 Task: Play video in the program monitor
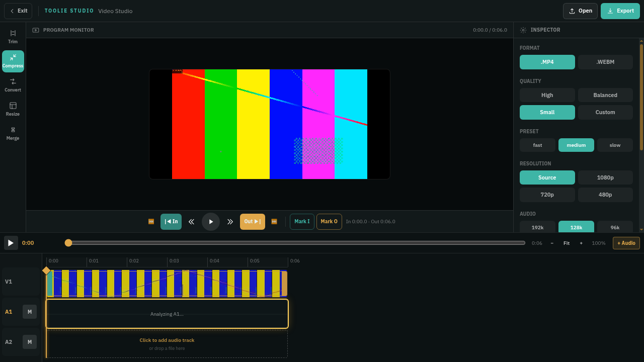[x=211, y=222]
